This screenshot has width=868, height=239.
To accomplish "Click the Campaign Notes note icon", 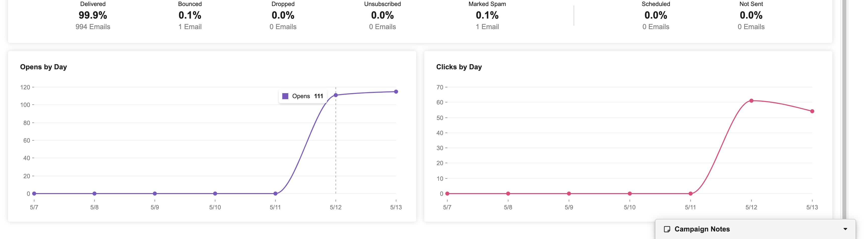I will (667, 229).
